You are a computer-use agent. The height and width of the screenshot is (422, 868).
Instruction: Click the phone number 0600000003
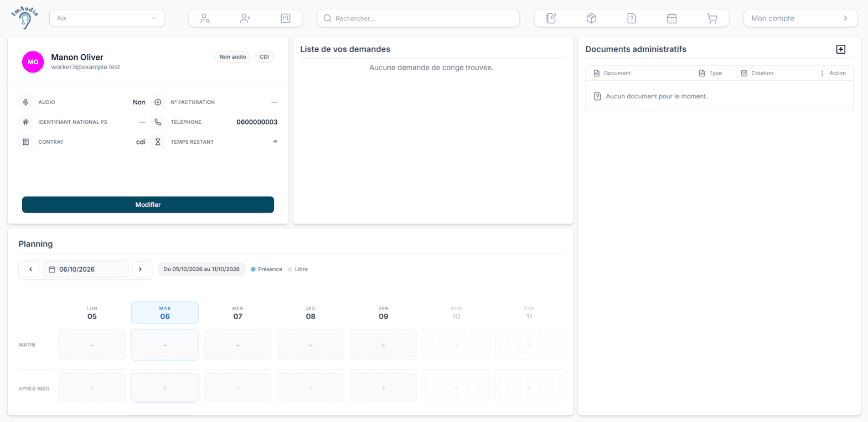[x=257, y=122]
